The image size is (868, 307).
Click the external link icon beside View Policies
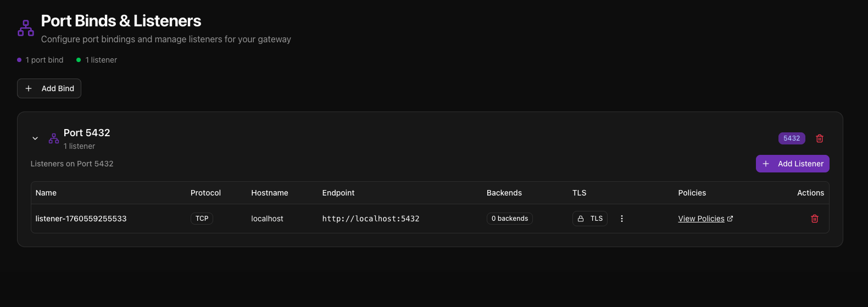point(730,219)
